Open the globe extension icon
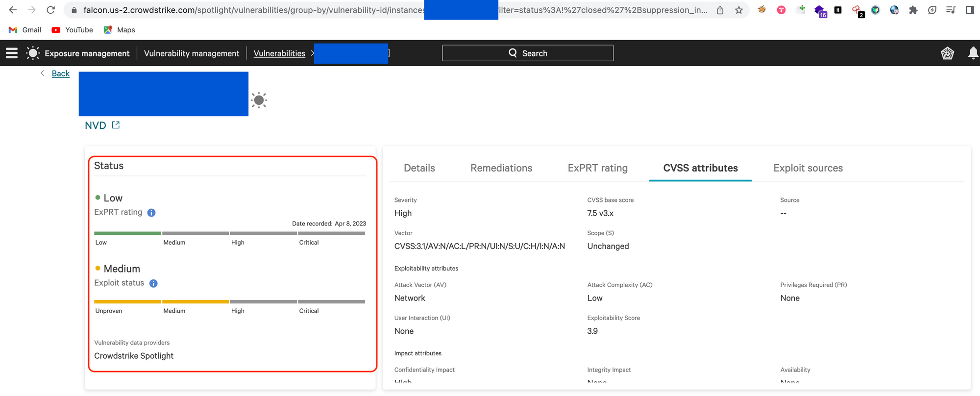 [894, 10]
